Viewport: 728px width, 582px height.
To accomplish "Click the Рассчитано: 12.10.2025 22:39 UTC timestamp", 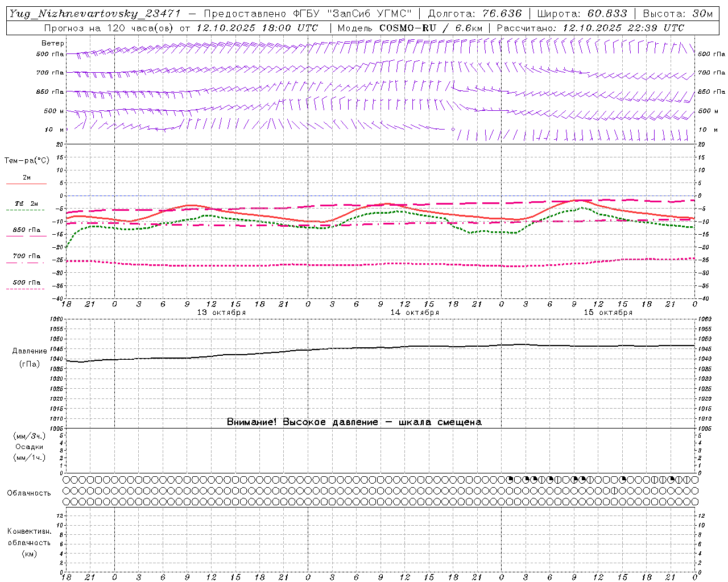I will tap(590, 28).
